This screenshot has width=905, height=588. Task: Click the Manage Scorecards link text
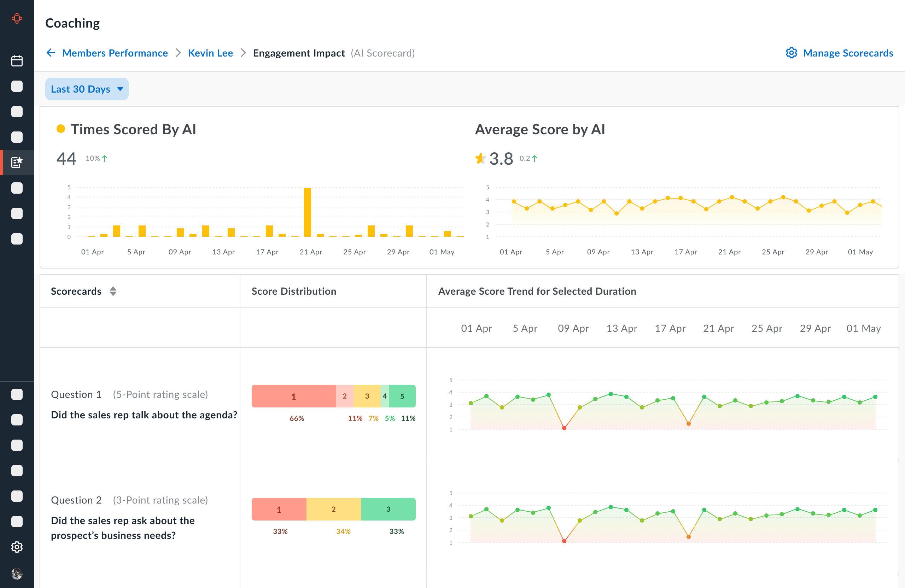848,53
